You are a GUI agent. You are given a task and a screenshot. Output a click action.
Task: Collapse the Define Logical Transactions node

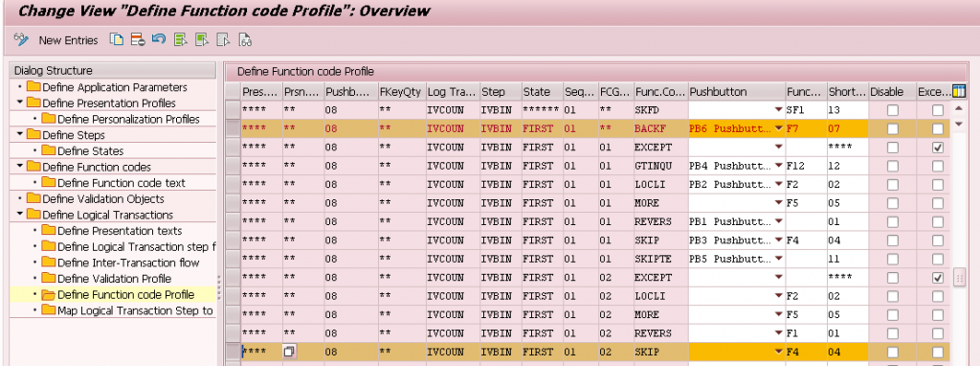click(x=20, y=214)
